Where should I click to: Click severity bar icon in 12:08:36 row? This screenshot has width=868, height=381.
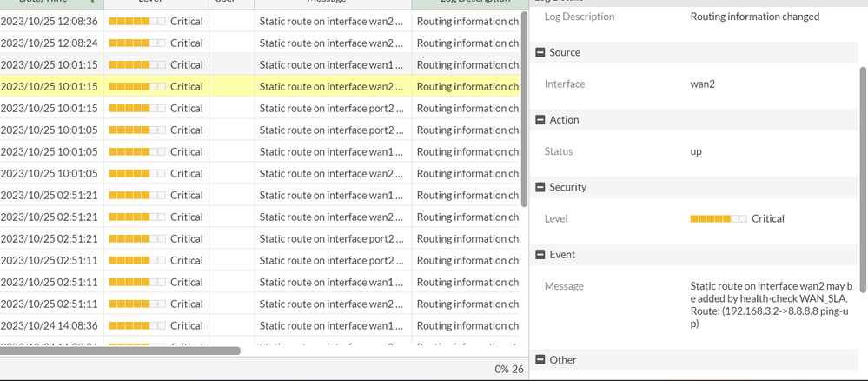pos(137,22)
